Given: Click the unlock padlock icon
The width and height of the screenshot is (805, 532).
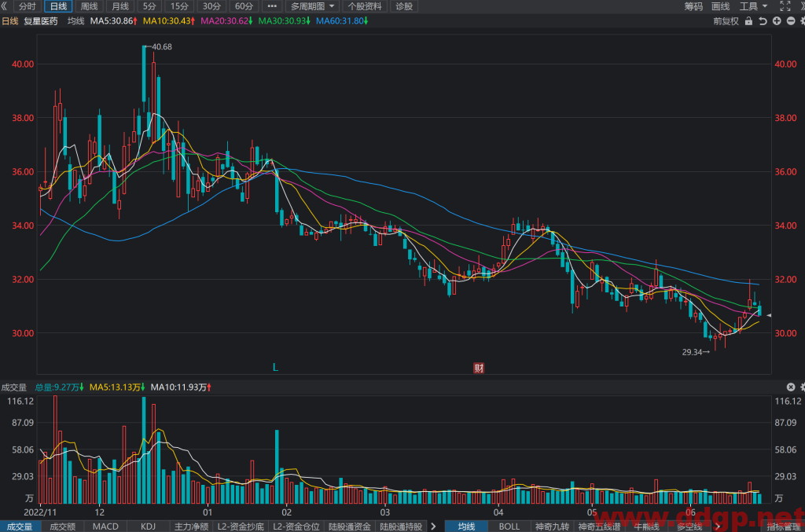Looking at the screenshot, I should coord(748,21).
